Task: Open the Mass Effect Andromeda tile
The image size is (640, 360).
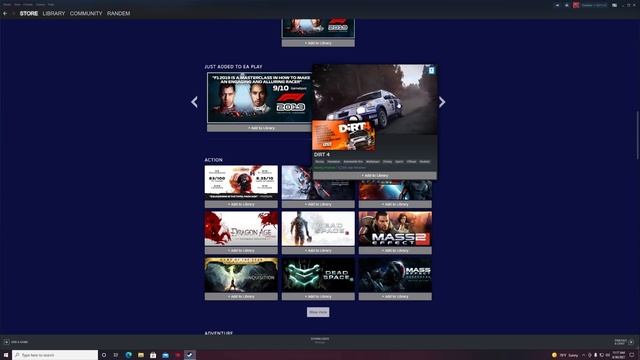Action: [x=395, y=275]
